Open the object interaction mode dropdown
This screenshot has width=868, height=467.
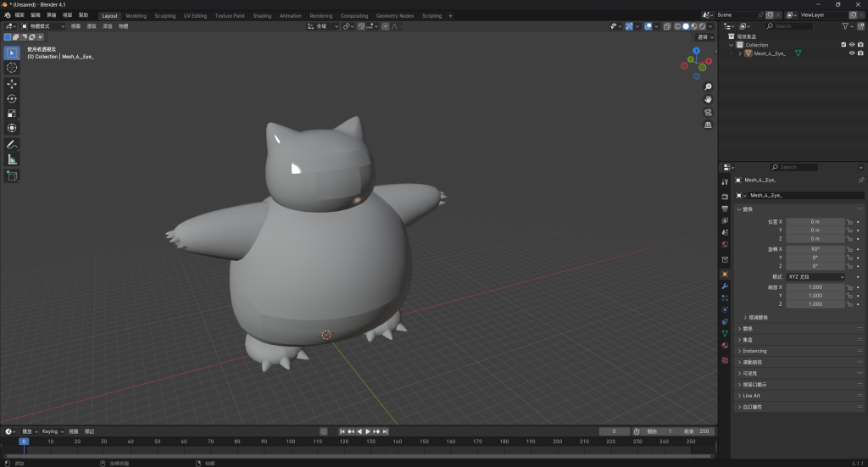click(43, 26)
